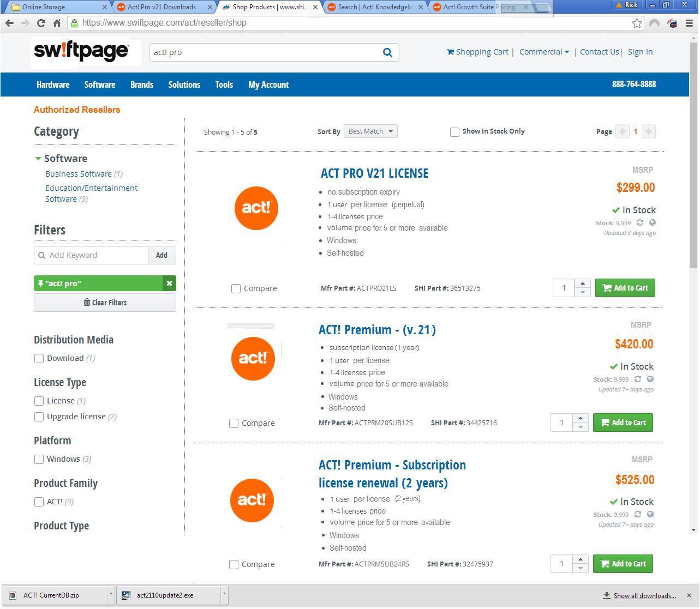
Task: Click previous page arrow in pagination
Action: tap(622, 131)
